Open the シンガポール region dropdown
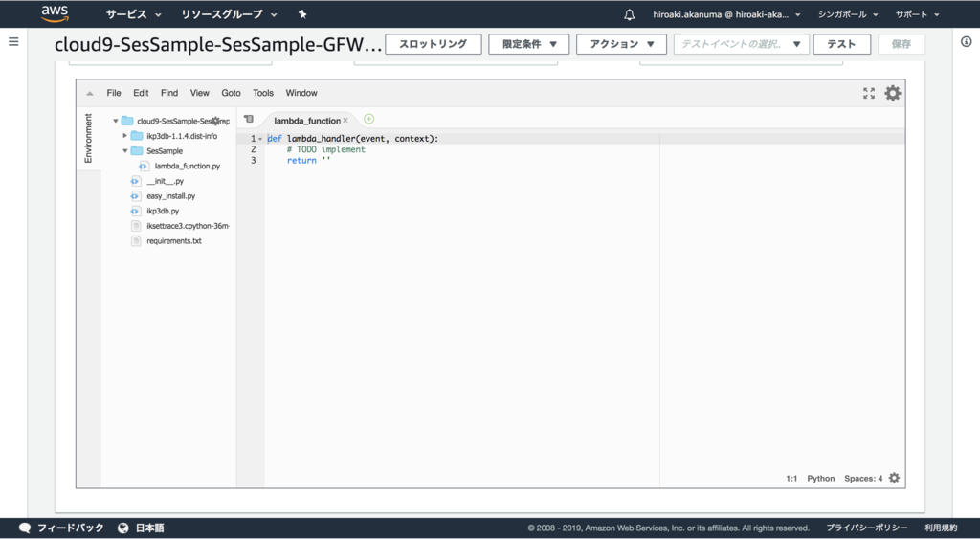Viewport: 980px width, 539px height. pos(848,14)
